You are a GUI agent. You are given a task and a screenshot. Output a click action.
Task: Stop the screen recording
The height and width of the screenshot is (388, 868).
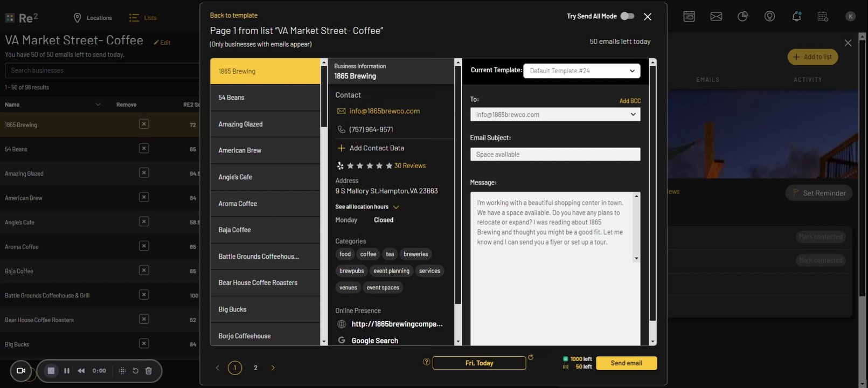(x=51, y=371)
